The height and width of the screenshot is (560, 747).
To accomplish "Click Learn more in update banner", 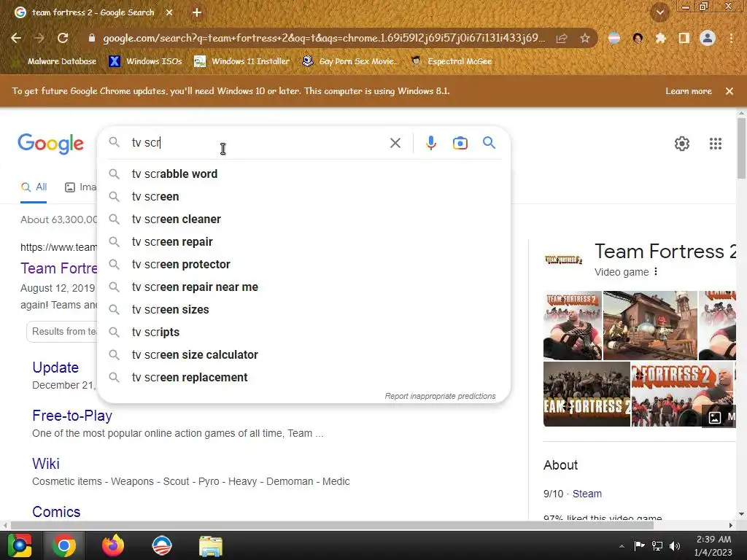I will (689, 91).
